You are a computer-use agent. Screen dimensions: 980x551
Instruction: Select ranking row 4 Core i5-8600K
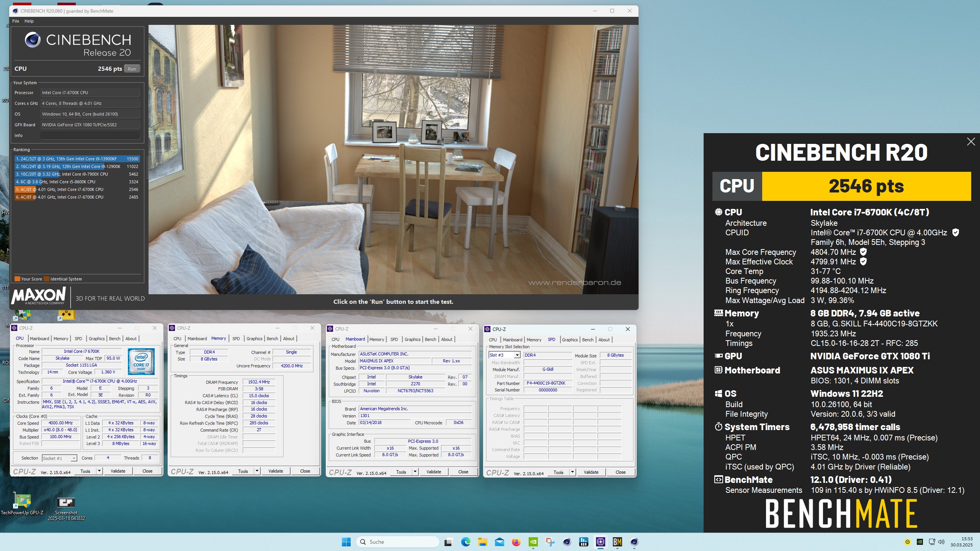[77, 182]
